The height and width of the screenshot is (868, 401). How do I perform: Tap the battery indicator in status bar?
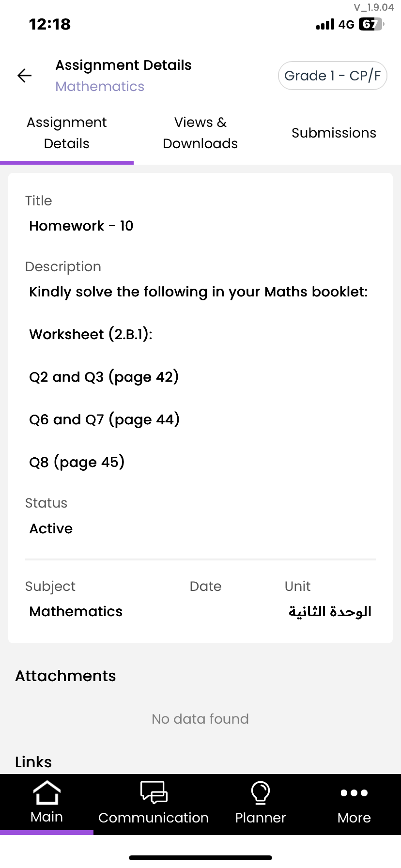point(370,24)
